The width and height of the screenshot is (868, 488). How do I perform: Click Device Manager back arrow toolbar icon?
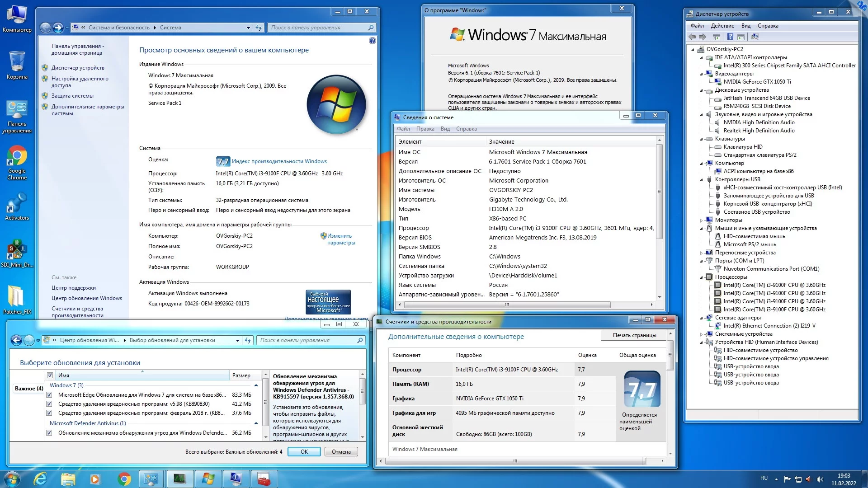tap(692, 37)
